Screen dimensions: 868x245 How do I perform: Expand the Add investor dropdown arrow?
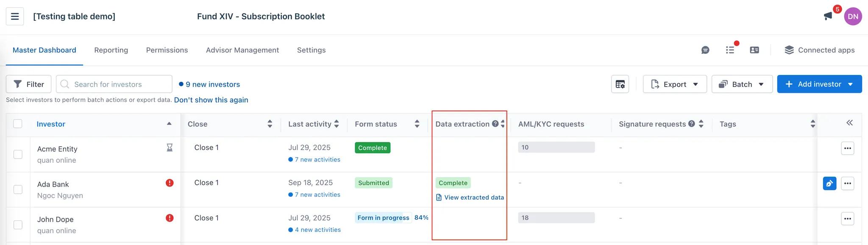click(851, 84)
